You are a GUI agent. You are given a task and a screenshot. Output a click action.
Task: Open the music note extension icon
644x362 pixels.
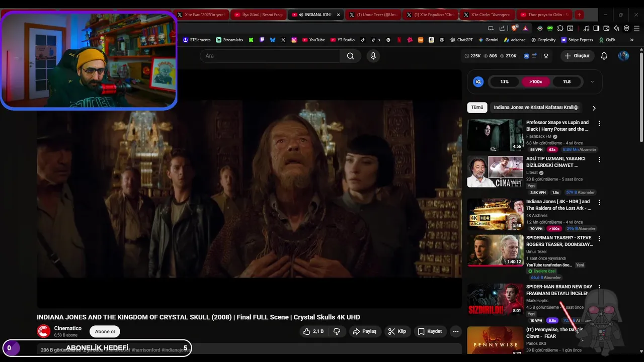click(586, 28)
